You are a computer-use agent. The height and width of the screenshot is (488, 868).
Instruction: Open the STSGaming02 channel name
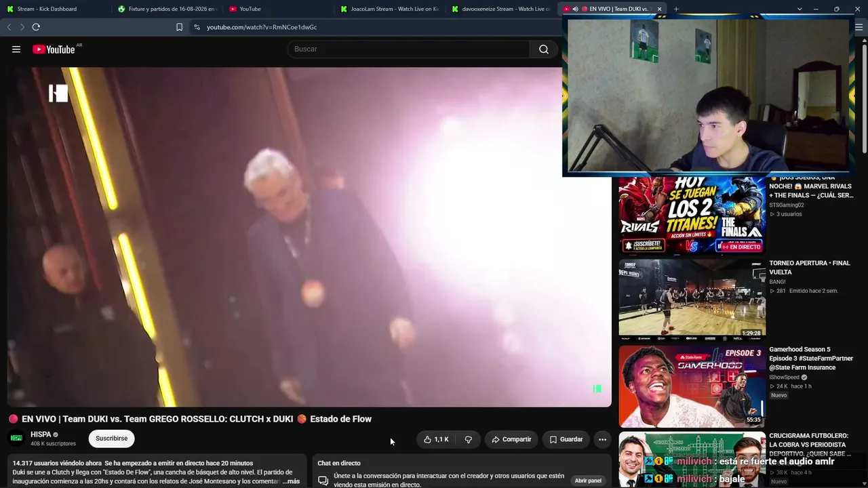click(x=787, y=205)
